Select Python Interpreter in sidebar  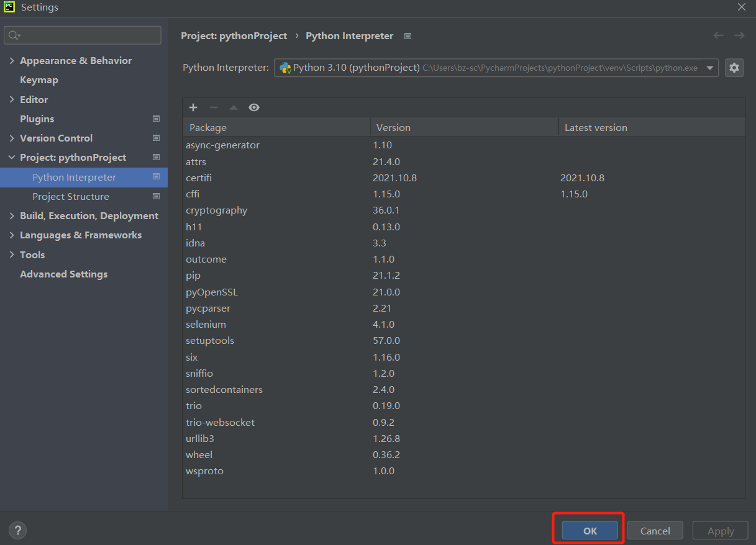84,177
